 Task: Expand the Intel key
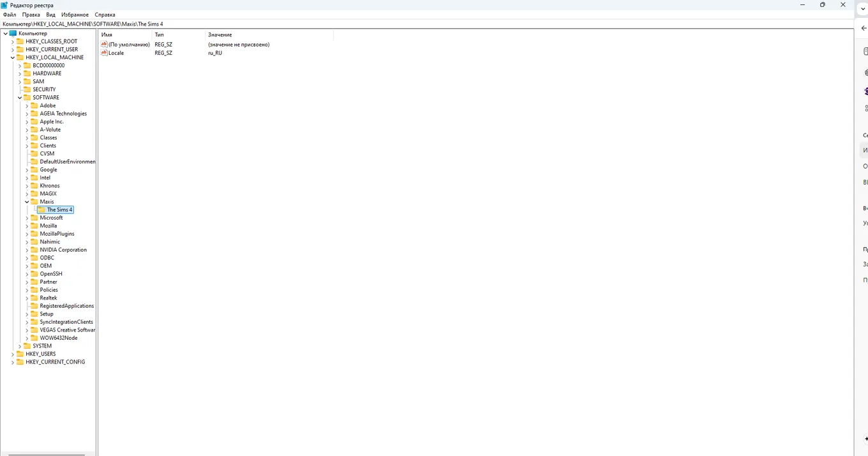point(27,178)
